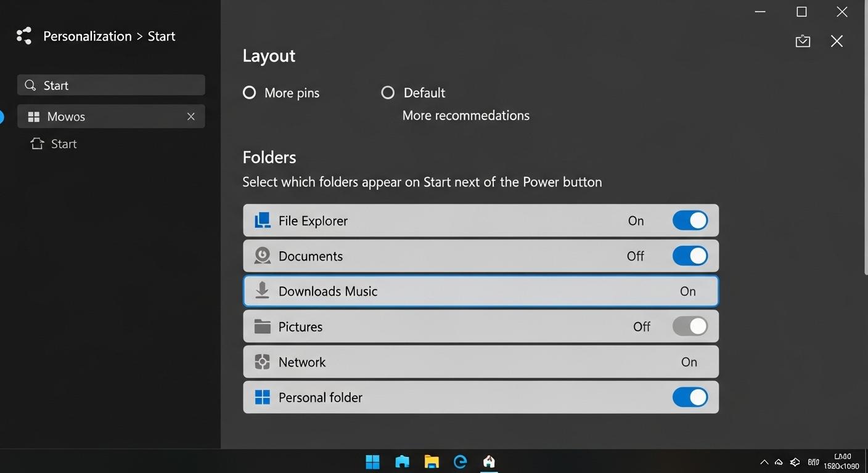This screenshot has height=473, width=868.
Task: Click the Personal folder blue icon
Action: [262, 397]
